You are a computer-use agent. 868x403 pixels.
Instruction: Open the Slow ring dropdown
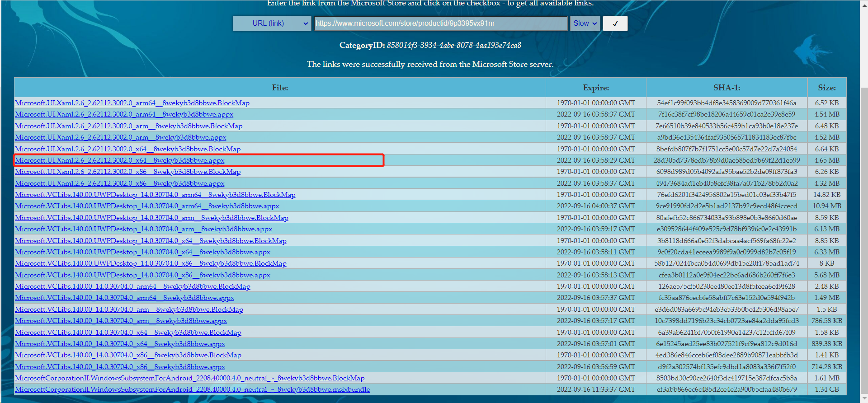point(585,23)
